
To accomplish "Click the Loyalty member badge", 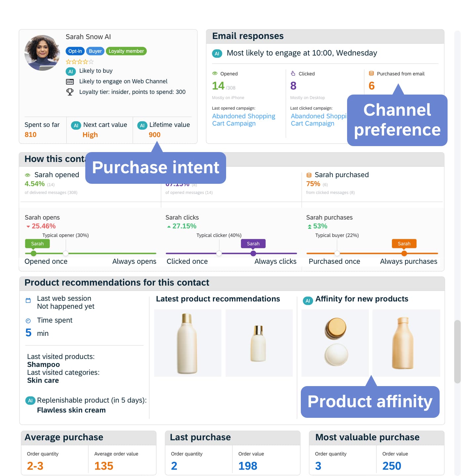I will pos(126,51).
